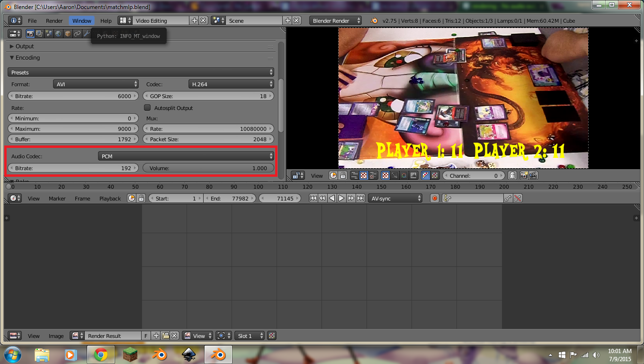This screenshot has height=364, width=644.
Task: Open the Presets dropdown
Action: (141, 72)
